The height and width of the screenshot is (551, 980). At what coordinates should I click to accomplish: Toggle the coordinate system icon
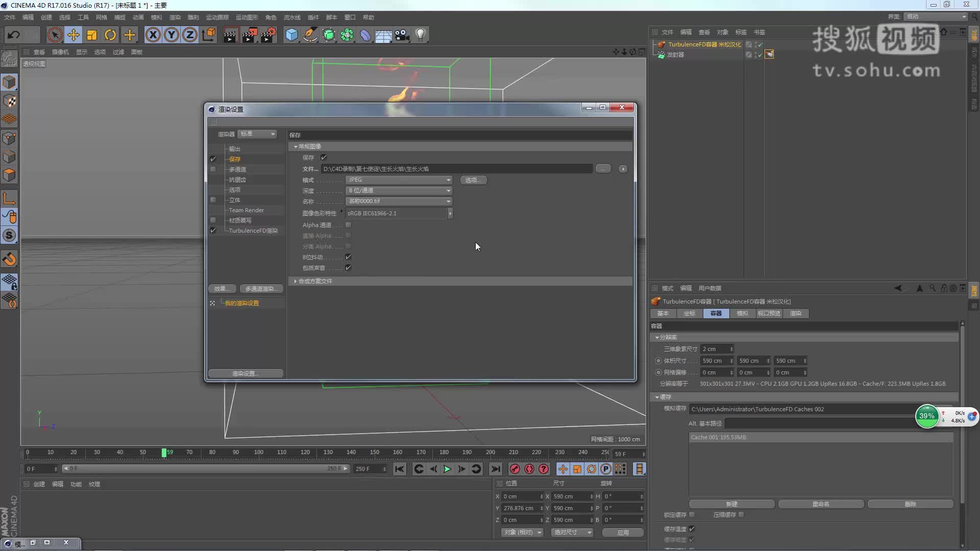pyautogui.click(x=208, y=35)
